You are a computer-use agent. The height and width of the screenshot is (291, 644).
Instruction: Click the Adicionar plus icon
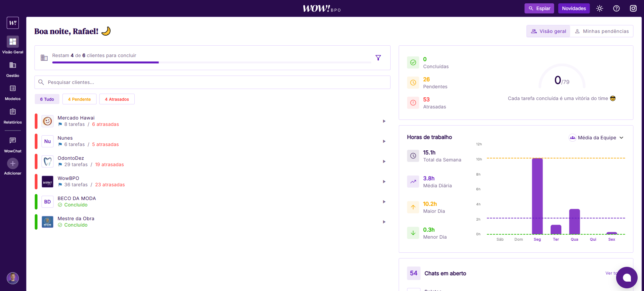point(13,164)
